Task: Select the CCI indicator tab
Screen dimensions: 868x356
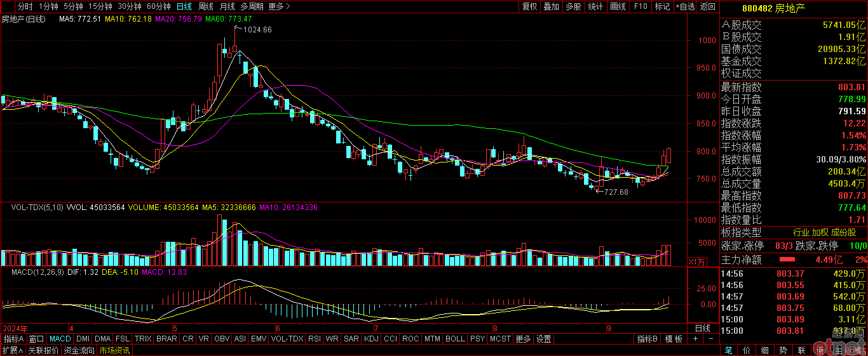Action: [x=390, y=339]
